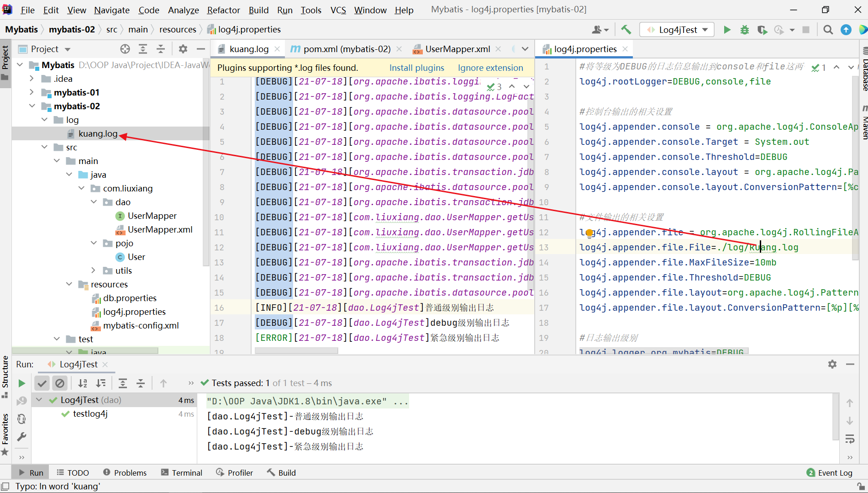Toggle soft-wrap in Run console
Viewport: 868px width, 493px height.
[850, 439]
